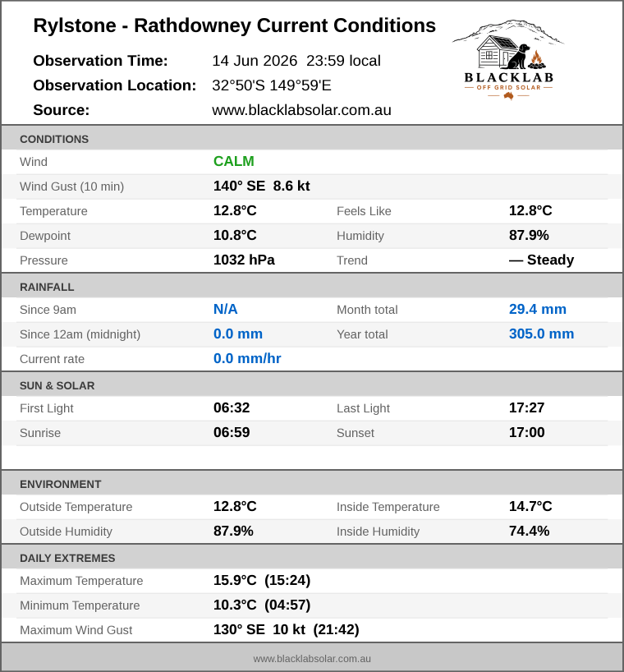Click the Dewpoint value 10.8°C

point(235,235)
